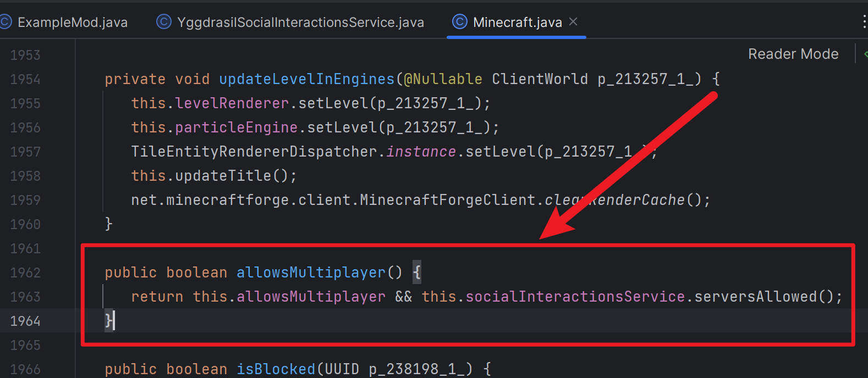This screenshot has height=378, width=868.
Task: Click MinecraftForgeClient class reference
Action: 448,200
